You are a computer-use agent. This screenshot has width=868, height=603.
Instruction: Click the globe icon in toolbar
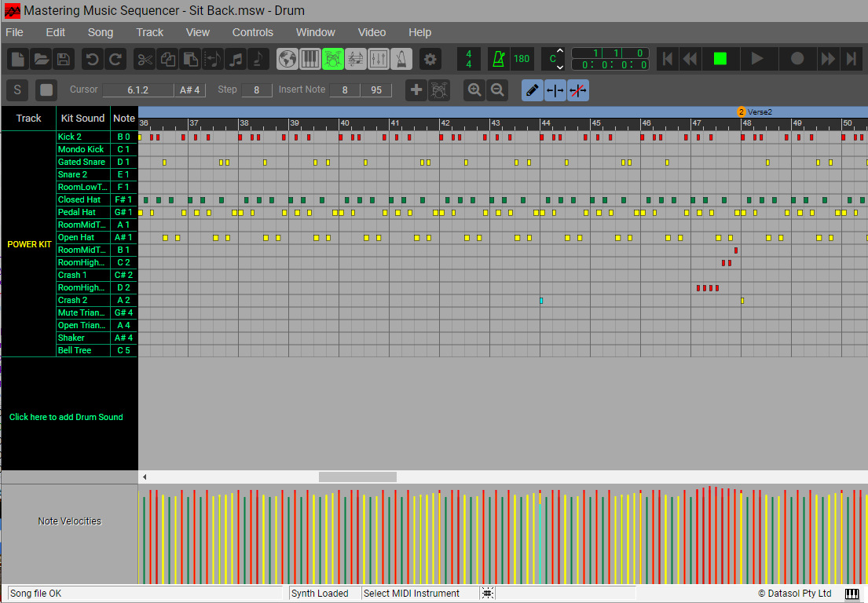coord(288,59)
